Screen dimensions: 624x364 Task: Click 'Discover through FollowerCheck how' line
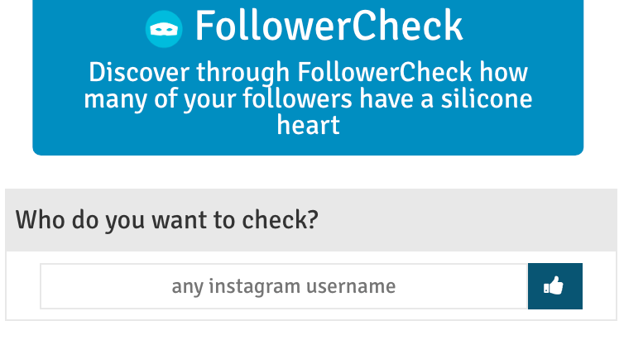[308, 73]
